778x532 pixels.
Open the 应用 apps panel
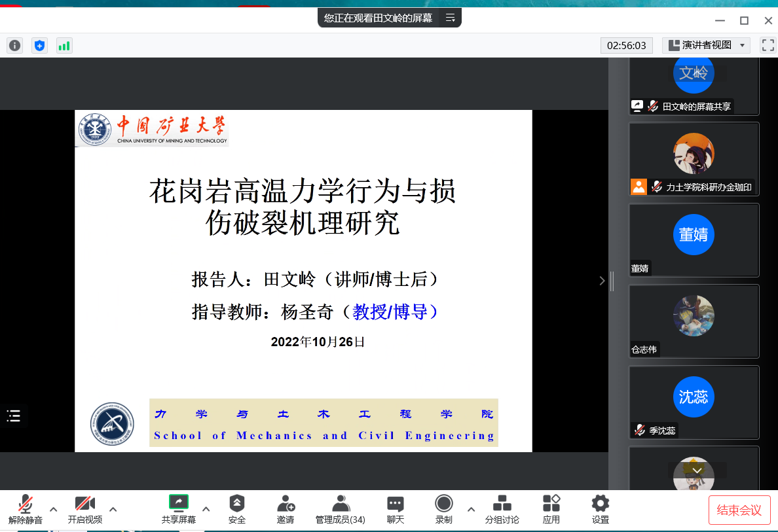click(x=551, y=509)
